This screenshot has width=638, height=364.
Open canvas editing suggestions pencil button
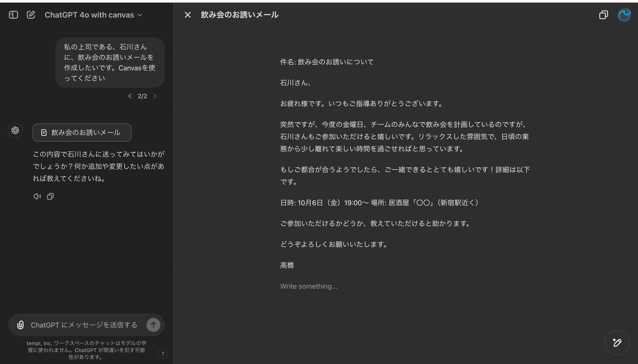617,342
